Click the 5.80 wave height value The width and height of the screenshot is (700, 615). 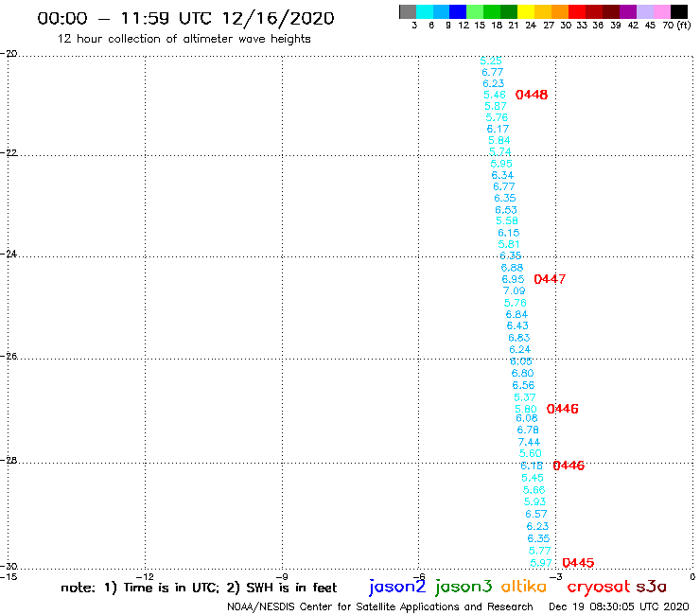point(525,409)
